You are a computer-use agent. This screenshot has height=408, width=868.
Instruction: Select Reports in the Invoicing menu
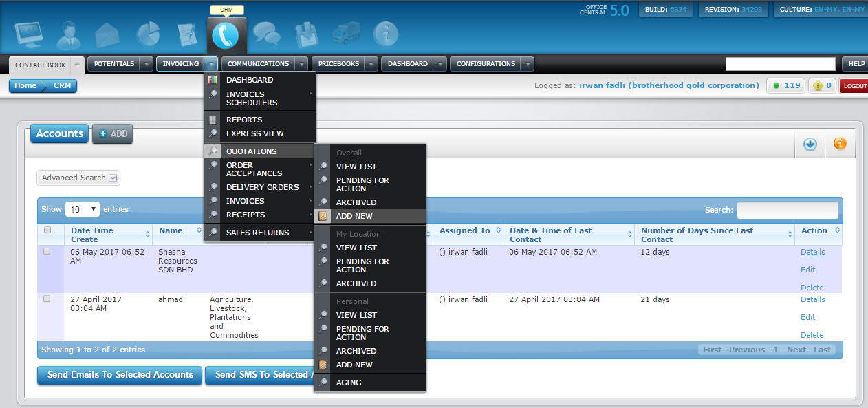tap(260, 120)
